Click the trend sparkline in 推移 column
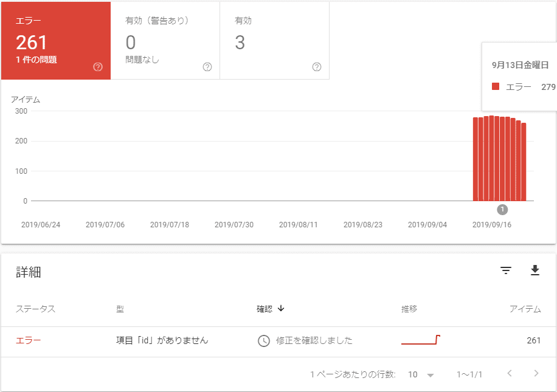The width and height of the screenshot is (557, 392). 421,340
